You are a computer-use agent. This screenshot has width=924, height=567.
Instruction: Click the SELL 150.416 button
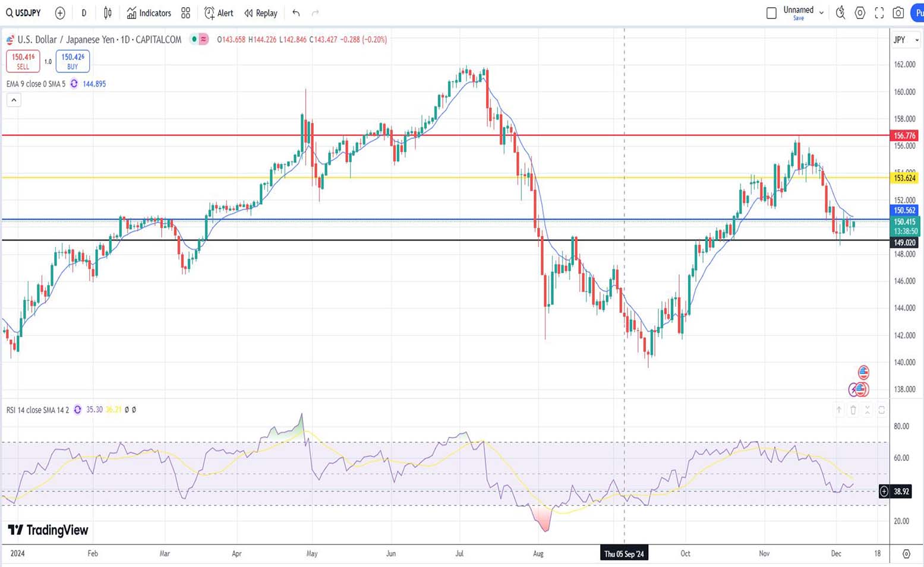(23, 61)
